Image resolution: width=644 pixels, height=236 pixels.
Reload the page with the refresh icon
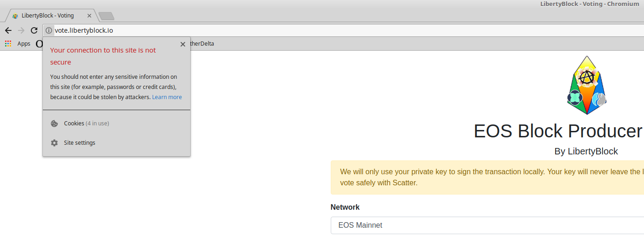tap(34, 30)
